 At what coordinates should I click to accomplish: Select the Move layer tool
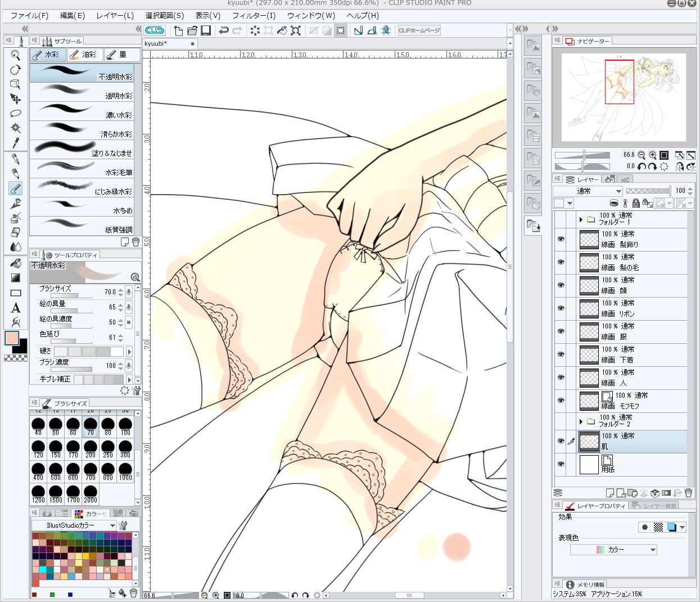16,99
